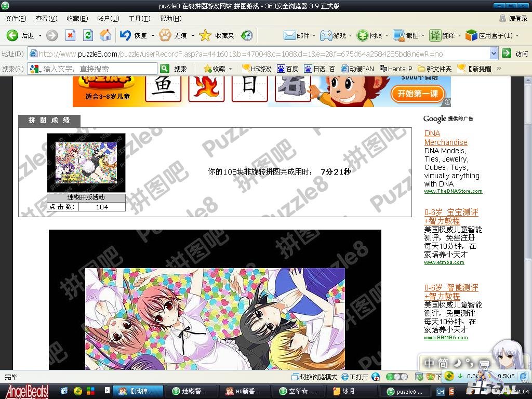
Task: Open the address bar URL dropdown
Action: (494, 54)
